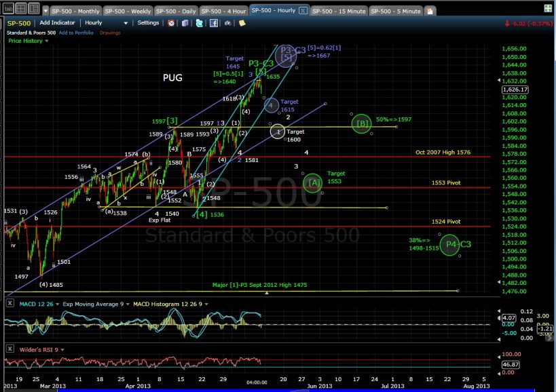Click the Exp Flat annotation

(x=160, y=220)
